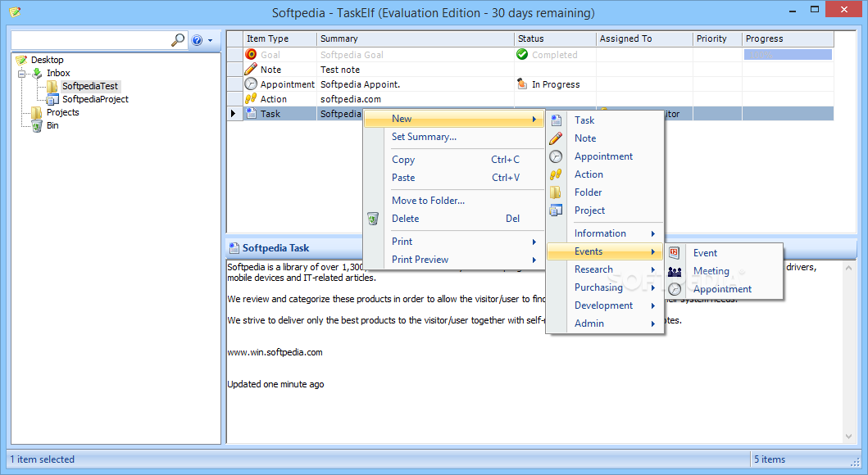Image resolution: width=868 pixels, height=475 pixels.
Task: Click the Bin recycle icon
Action: (37, 125)
